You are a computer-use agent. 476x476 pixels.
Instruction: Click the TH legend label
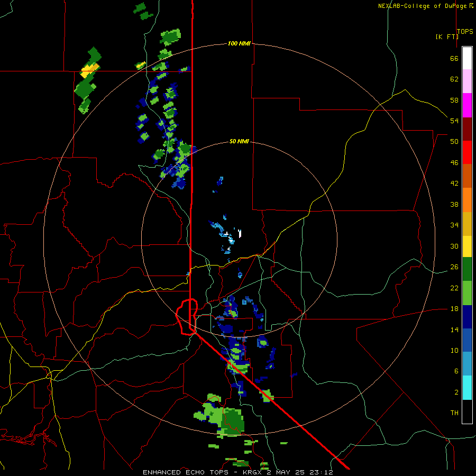pos(454,413)
